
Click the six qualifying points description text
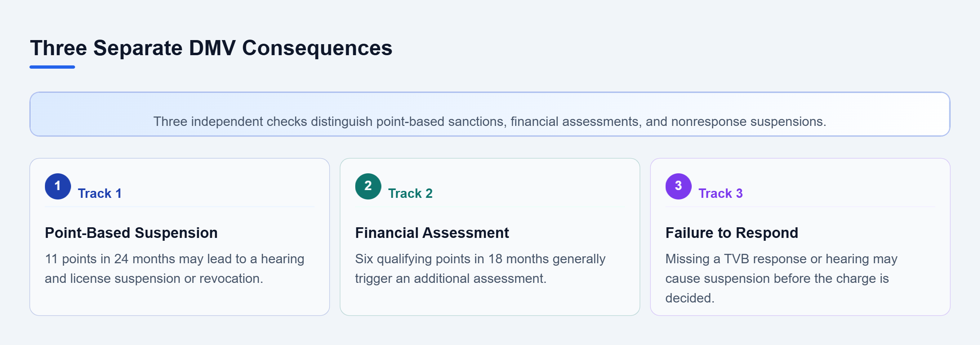pyautogui.click(x=480, y=269)
